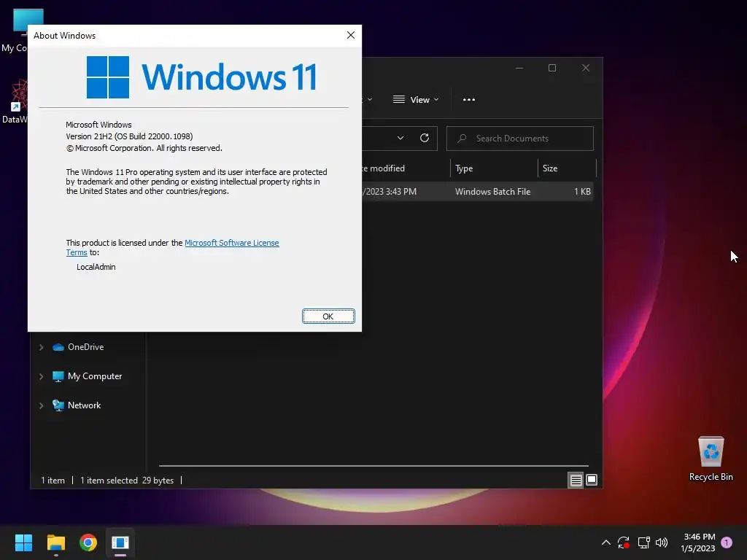The width and height of the screenshot is (747, 560).
Task: Select Network in the navigation pane
Action: pyautogui.click(x=77, y=405)
